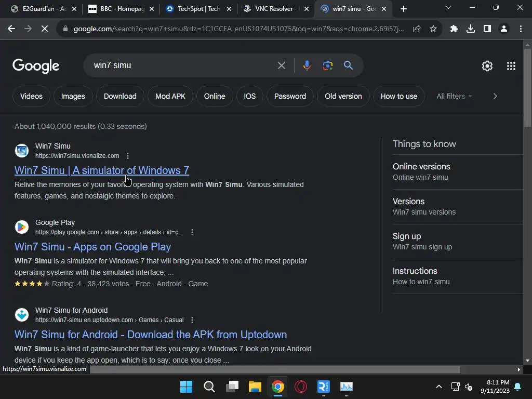Open new tab with plus button
This screenshot has width=532, height=399.
(x=403, y=9)
